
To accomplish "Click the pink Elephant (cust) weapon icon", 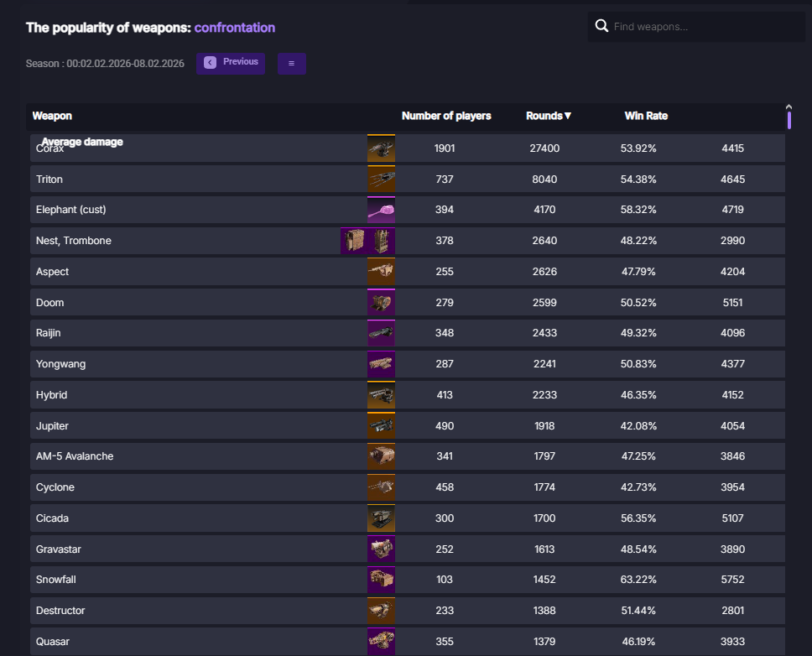I will (381, 210).
